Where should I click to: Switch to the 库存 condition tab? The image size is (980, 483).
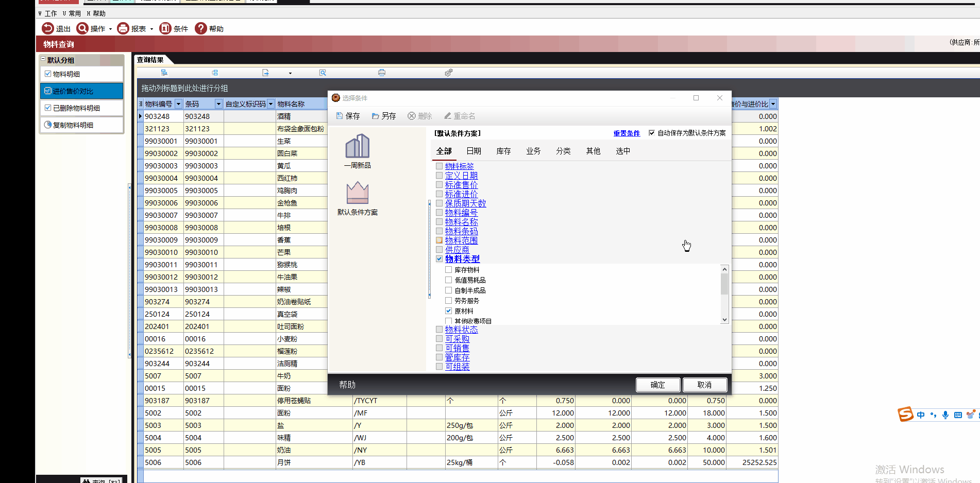point(503,151)
